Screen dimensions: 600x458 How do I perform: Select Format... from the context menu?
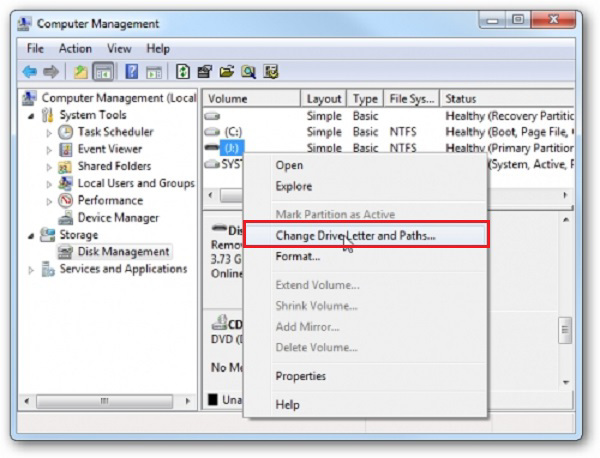click(297, 257)
